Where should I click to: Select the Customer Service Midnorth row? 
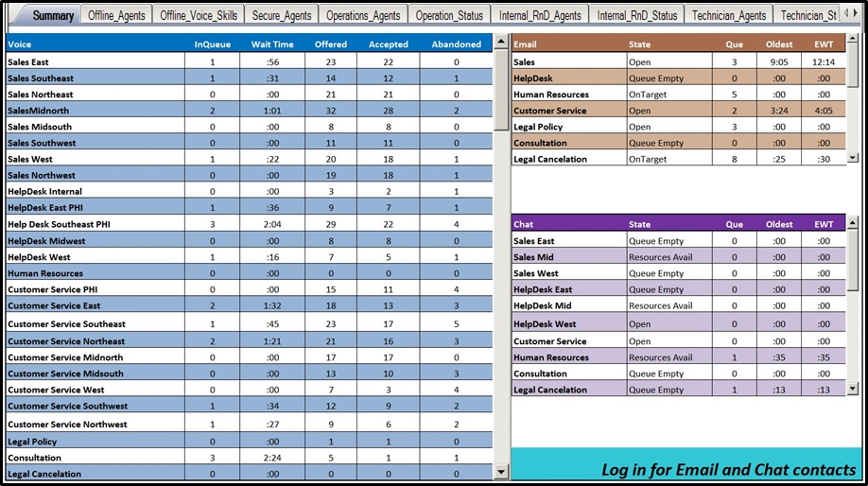249,357
